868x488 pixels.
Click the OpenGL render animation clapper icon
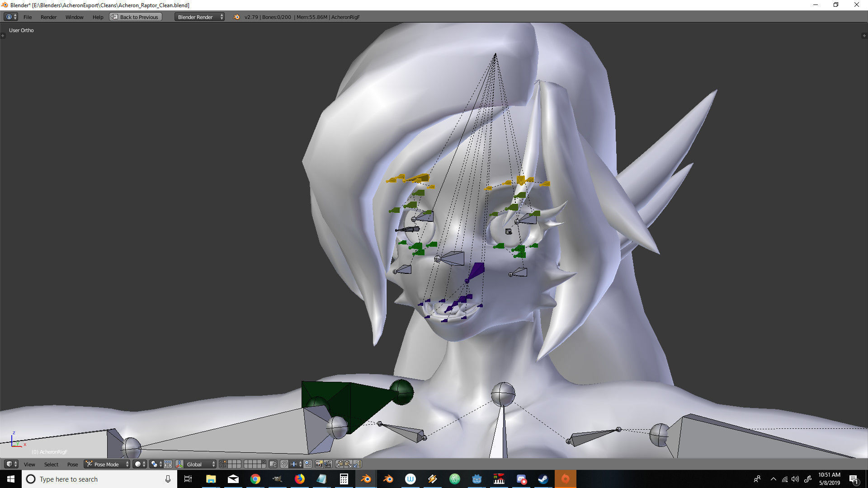(x=328, y=464)
